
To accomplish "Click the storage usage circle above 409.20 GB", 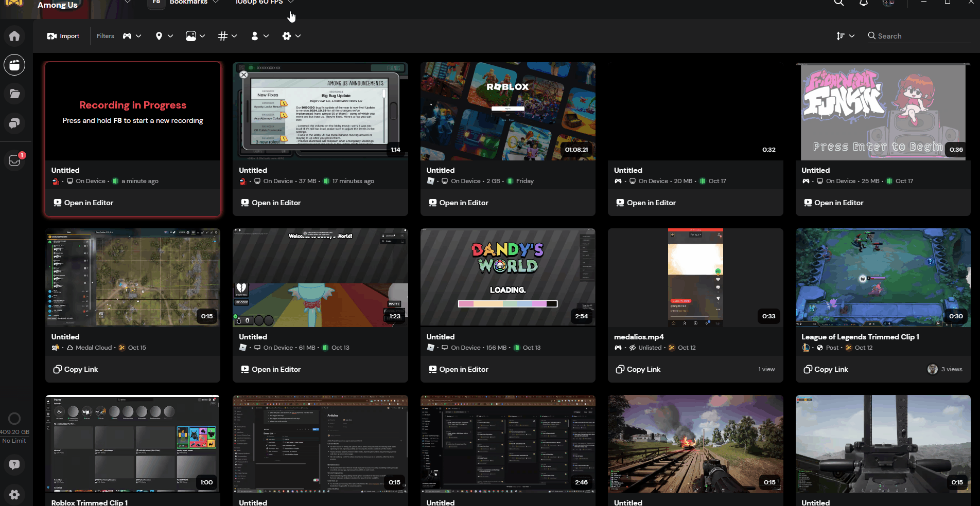I will [14, 419].
